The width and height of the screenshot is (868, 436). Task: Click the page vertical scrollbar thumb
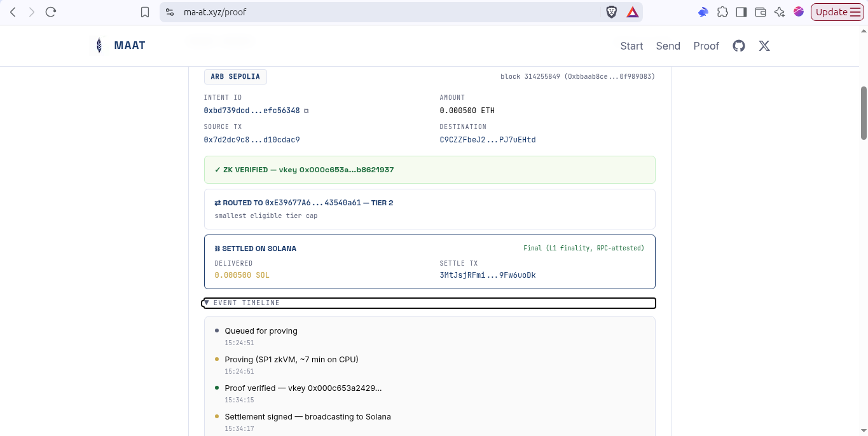pyautogui.click(x=864, y=112)
